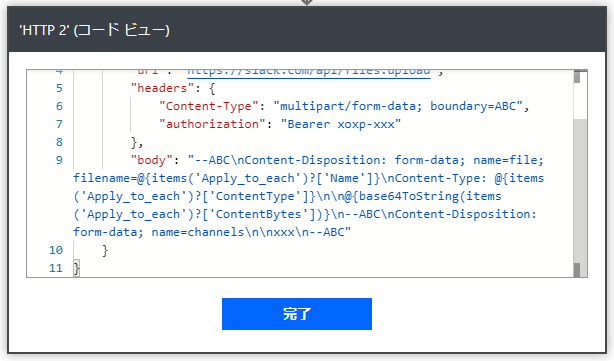Click line number 8 in gutter
The height and width of the screenshot is (361, 614).
59,142
